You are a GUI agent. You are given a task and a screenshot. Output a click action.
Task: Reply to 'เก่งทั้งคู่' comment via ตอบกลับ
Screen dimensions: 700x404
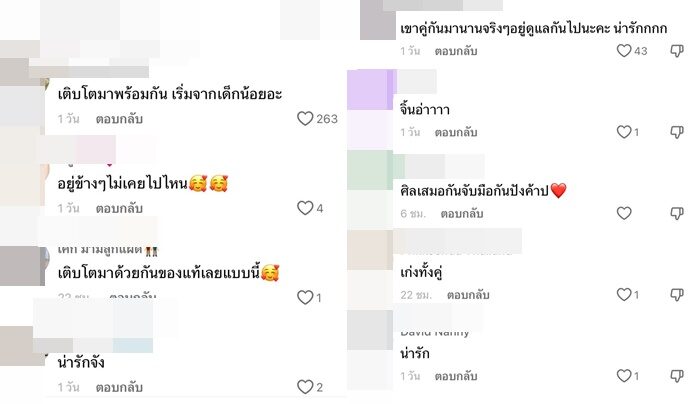click(x=468, y=295)
